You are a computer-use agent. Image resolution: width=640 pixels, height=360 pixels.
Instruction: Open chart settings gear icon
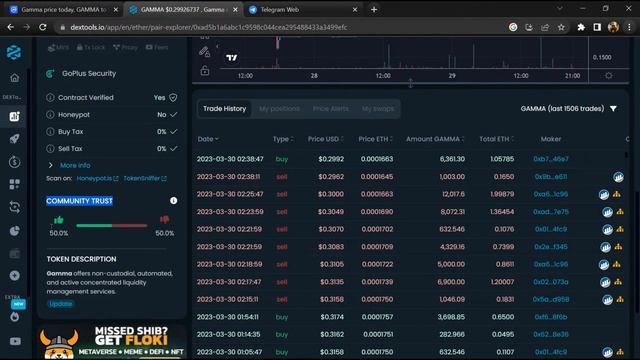coord(609,76)
